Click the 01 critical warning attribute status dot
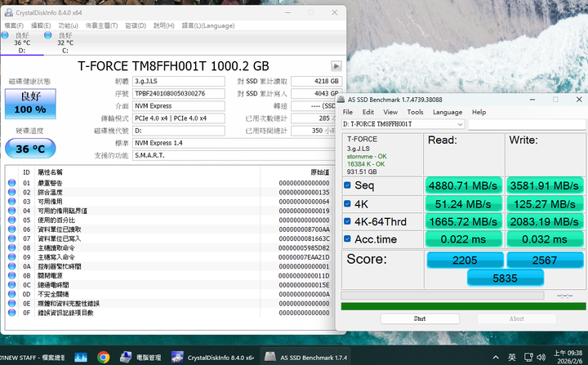 [11, 184]
